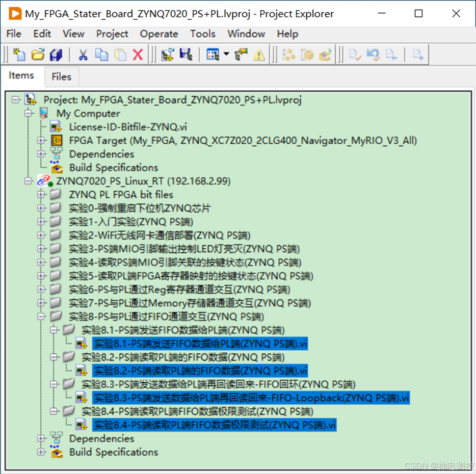Select 实验5-读取PL端FPGA folder

point(191,276)
